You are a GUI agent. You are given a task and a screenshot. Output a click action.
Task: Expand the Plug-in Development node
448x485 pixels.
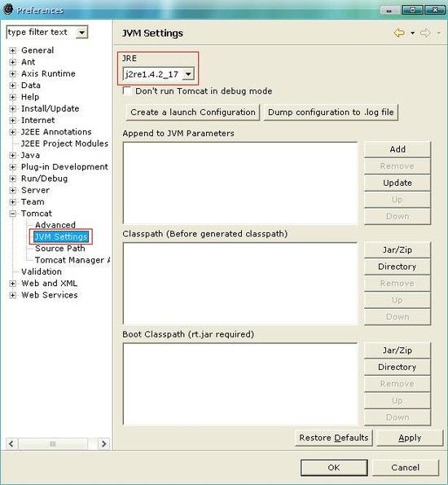pos(12,167)
